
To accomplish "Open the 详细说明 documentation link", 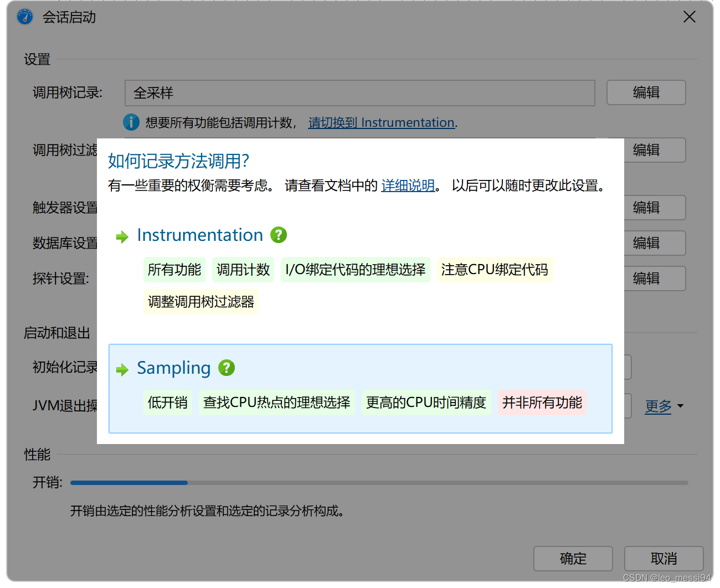I will [x=408, y=185].
